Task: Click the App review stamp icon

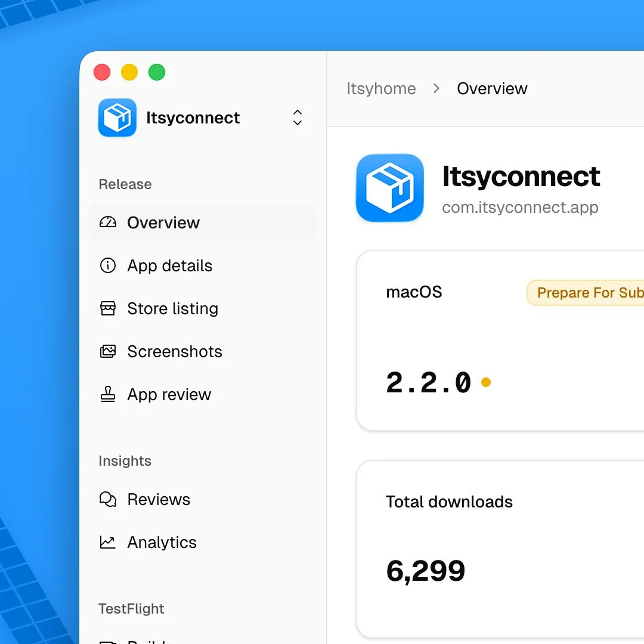Action: [108, 394]
